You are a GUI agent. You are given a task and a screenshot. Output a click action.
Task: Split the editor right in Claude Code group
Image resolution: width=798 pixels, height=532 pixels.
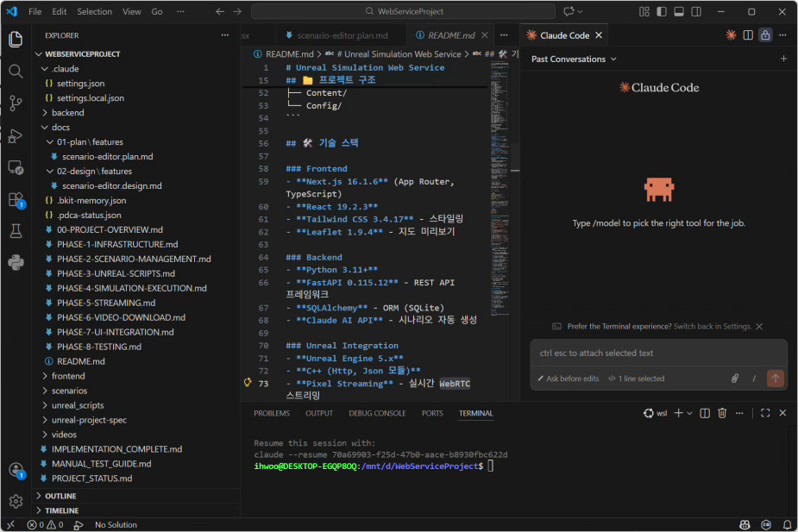748,35
